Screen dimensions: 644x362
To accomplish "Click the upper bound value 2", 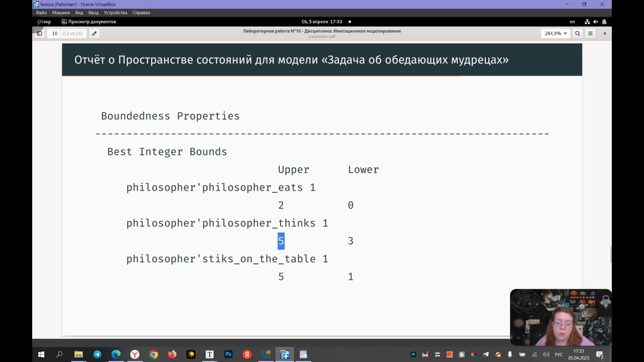I will click(x=281, y=205).
